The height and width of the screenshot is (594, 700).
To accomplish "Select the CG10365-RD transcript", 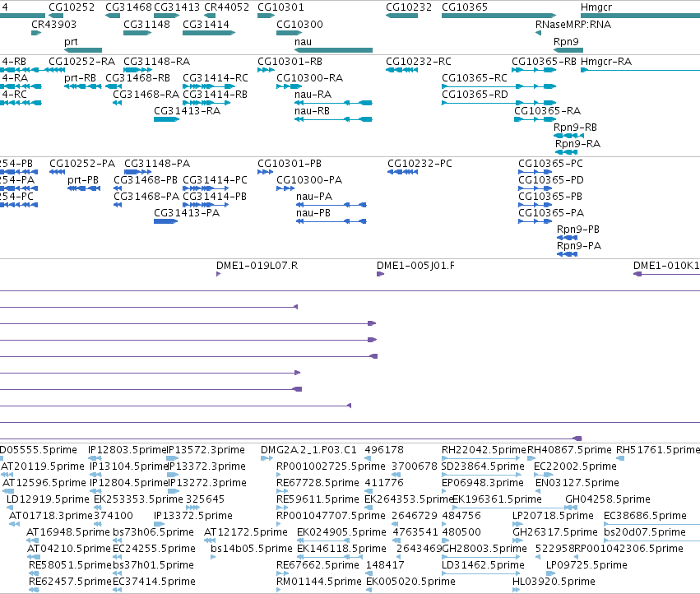I will (x=499, y=103).
